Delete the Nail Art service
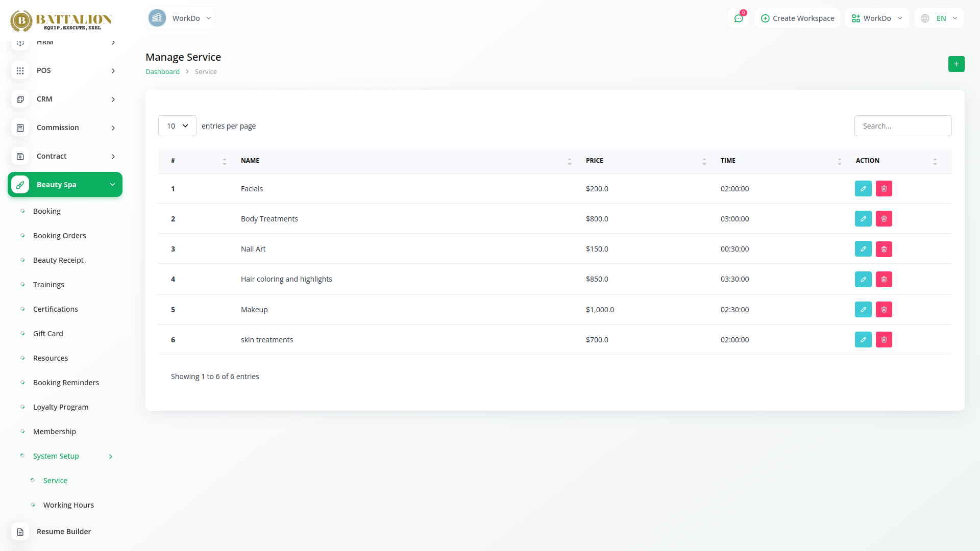 pyautogui.click(x=884, y=249)
